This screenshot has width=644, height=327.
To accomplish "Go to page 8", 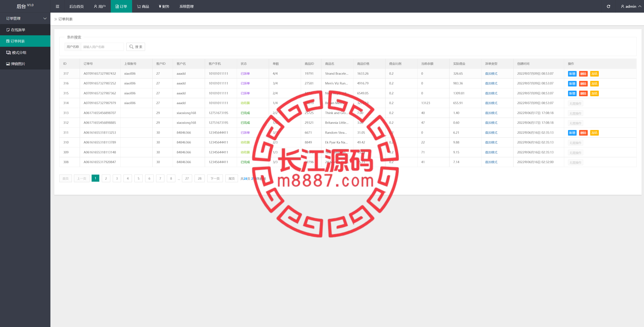I will click(x=171, y=178).
